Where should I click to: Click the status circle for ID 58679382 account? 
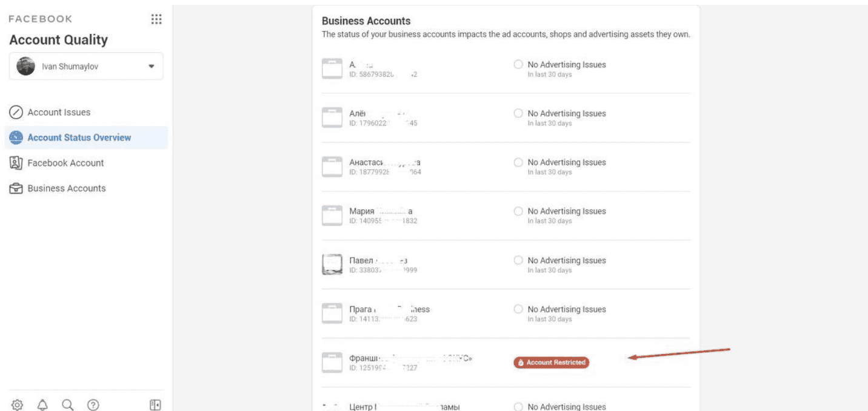(x=518, y=64)
